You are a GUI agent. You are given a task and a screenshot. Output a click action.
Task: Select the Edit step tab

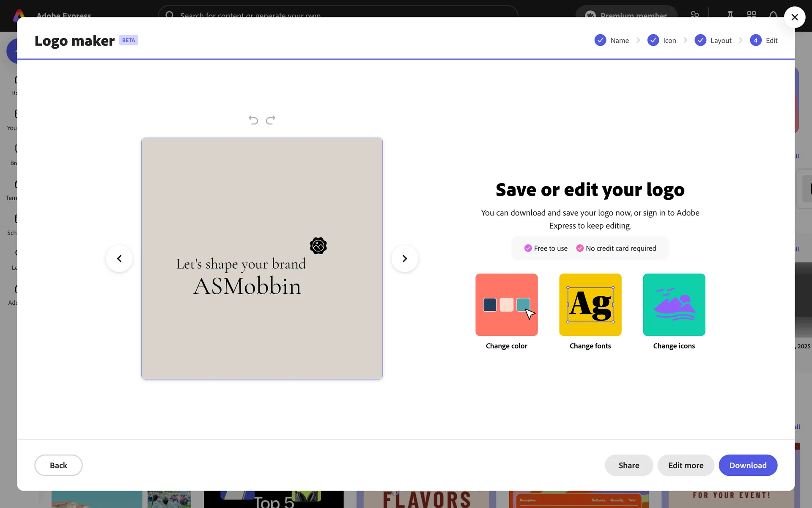(x=771, y=41)
